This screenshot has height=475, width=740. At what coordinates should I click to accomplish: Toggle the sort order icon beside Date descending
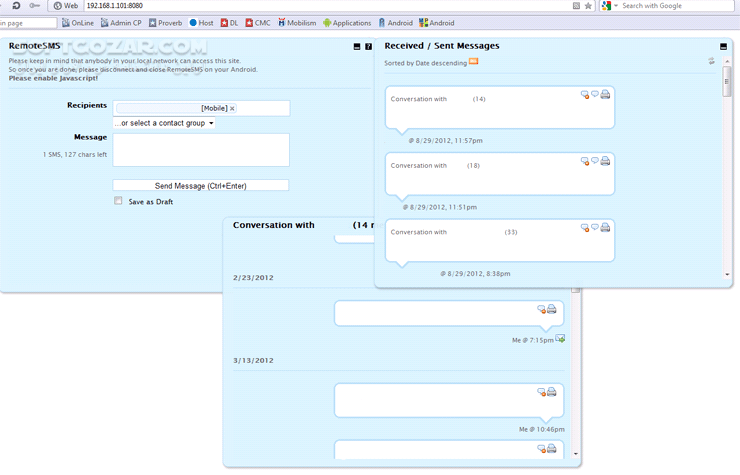click(x=473, y=62)
